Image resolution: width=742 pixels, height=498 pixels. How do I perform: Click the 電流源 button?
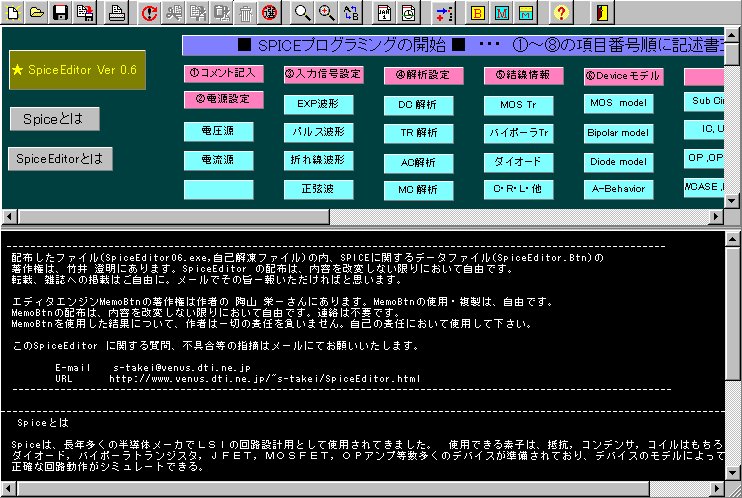click(x=218, y=160)
